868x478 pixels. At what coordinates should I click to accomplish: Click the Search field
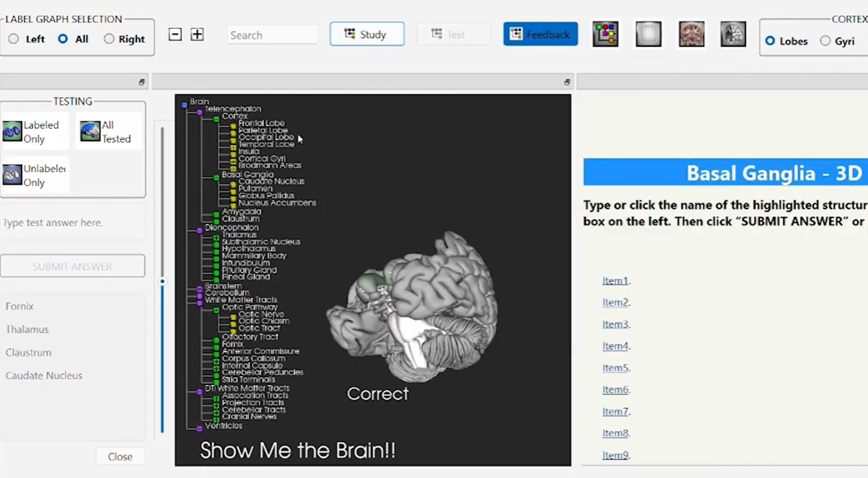point(273,35)
